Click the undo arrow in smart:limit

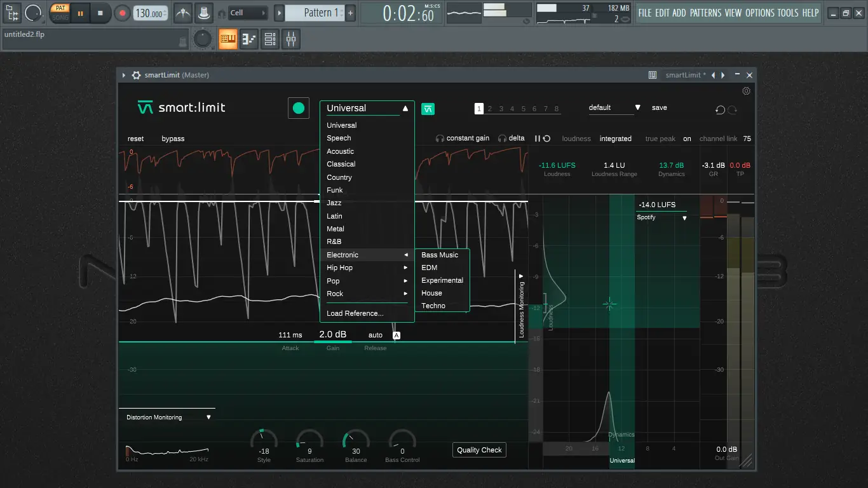tap(720, 110)
